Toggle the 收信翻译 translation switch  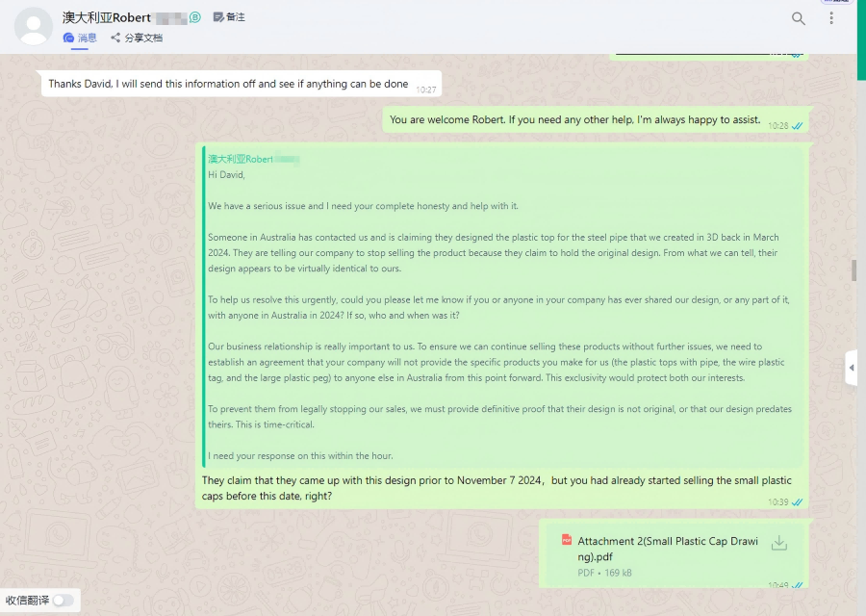(63, 600)
